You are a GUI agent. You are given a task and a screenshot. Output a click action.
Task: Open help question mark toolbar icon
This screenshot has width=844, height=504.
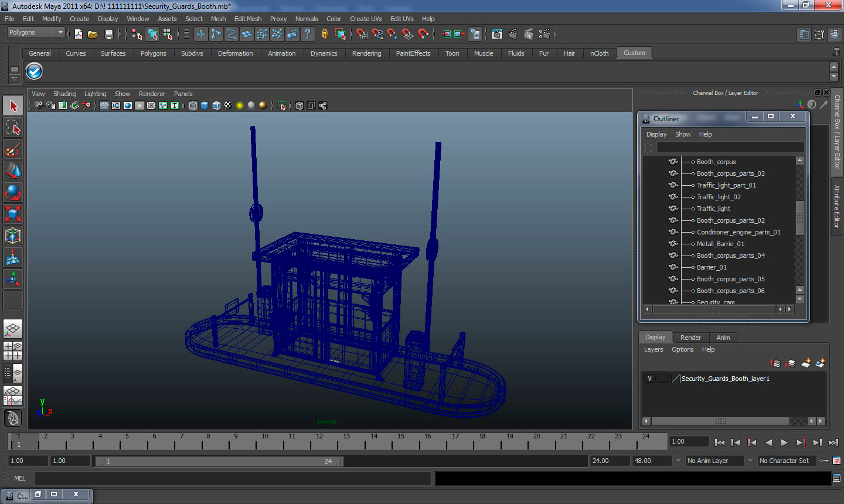(x=307, y=34)
